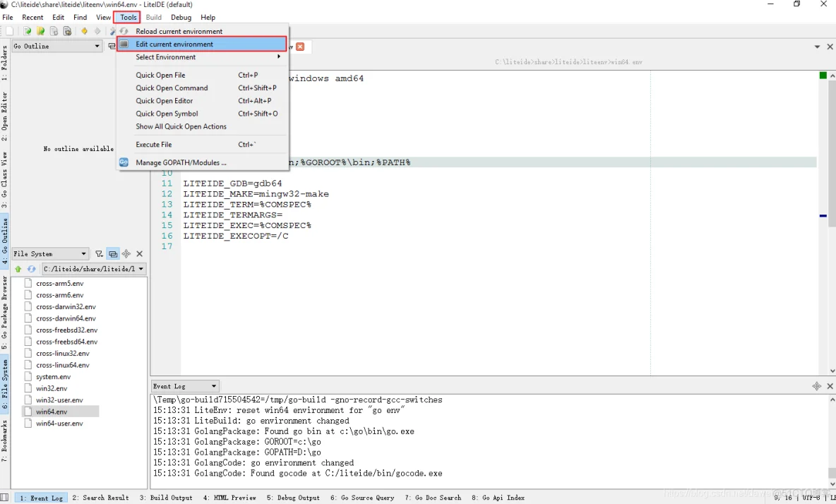
Task: Select cross-linux64.env in file list
Action: coord(63,365)
